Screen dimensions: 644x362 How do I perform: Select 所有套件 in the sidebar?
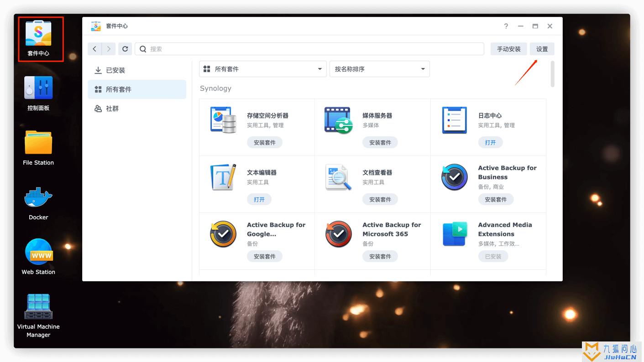click(x=137, y=89)
